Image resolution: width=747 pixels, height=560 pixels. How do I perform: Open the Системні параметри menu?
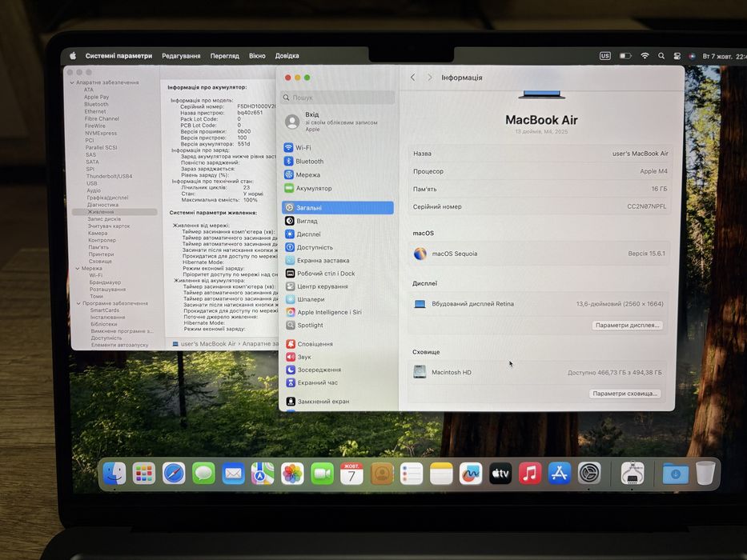pyautogui.click(x=118, y=56)
